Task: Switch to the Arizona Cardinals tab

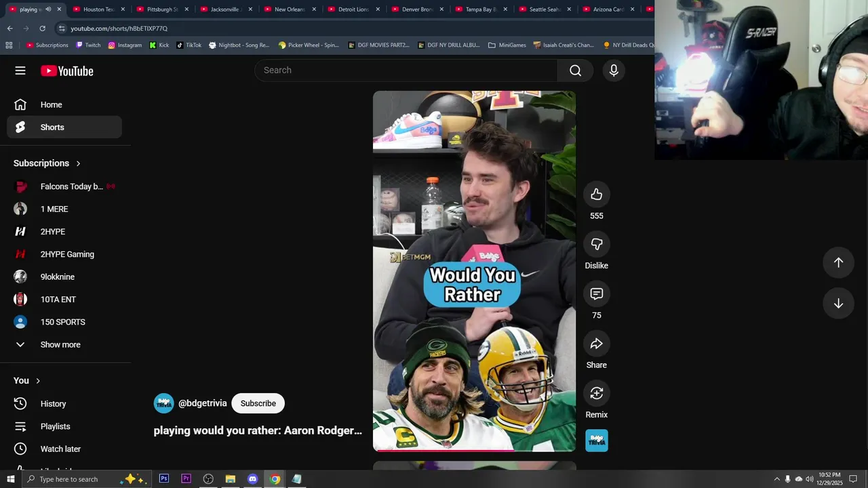Action: coord(608,9)
